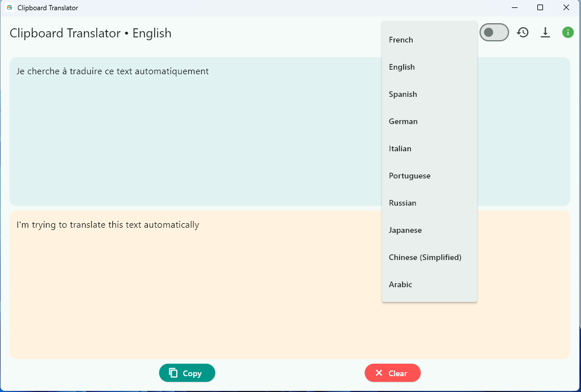Open the translation history icon
The width and height of the screenshot is (581, 392).
point(523,33)
